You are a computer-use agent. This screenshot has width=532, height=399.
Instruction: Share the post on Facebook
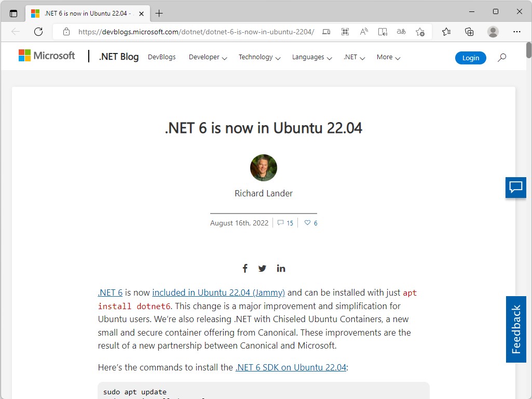click(244, 268)
